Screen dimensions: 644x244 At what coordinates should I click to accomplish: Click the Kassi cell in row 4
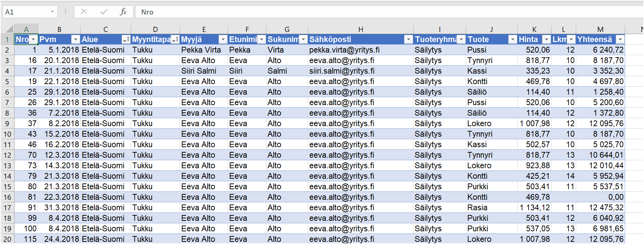coord(492,71)
